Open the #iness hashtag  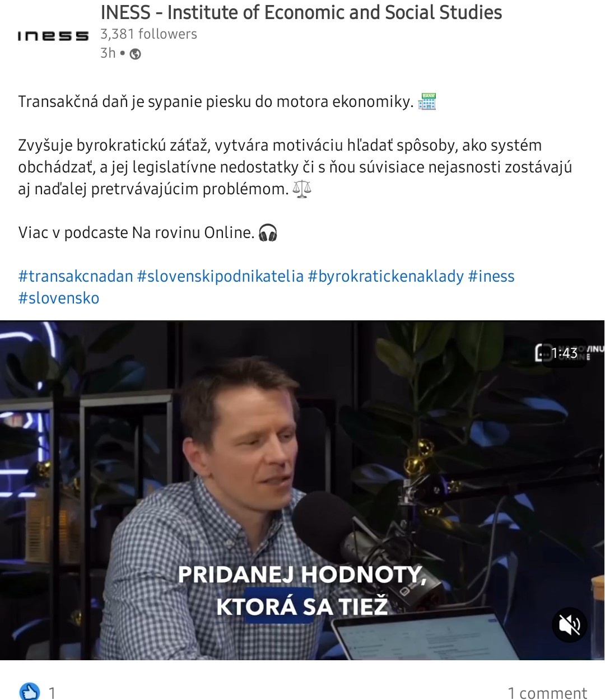491,276
